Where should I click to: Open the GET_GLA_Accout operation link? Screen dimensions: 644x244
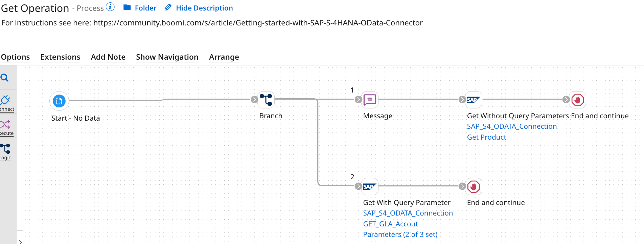(x=390, y=224)
